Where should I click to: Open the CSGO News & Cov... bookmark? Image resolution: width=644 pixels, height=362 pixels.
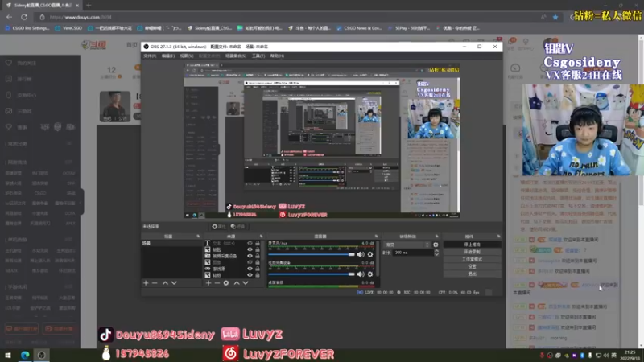359,28
